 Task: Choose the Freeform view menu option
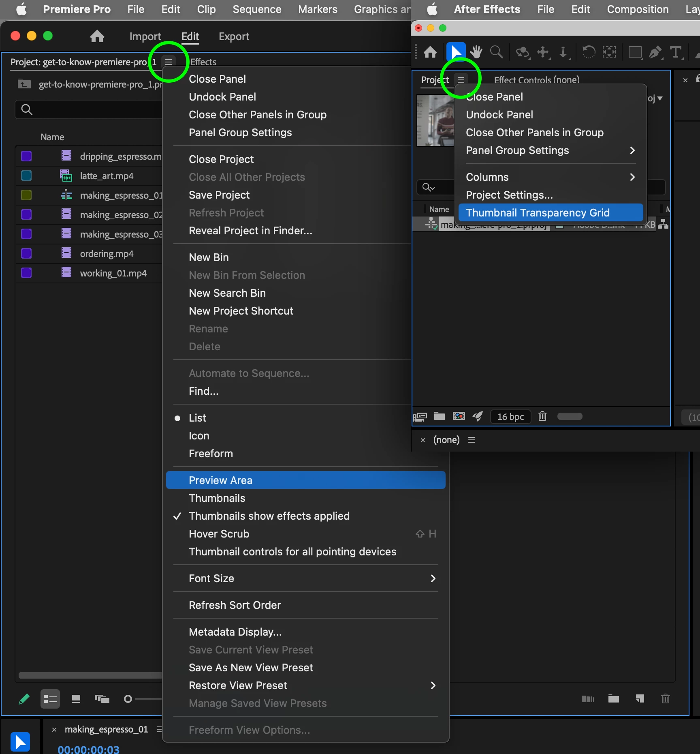pos(306,454)
